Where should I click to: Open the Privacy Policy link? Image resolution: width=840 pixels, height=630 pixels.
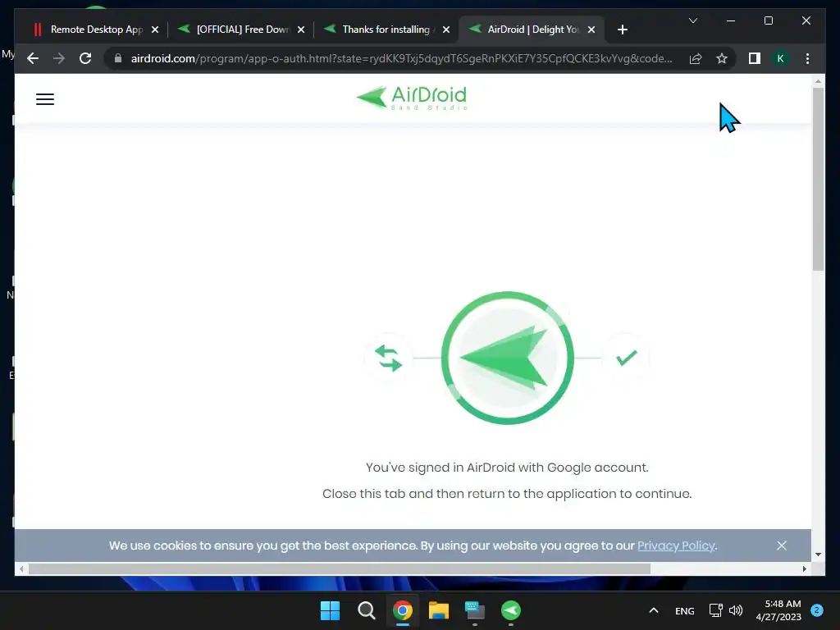click(676, 546)
